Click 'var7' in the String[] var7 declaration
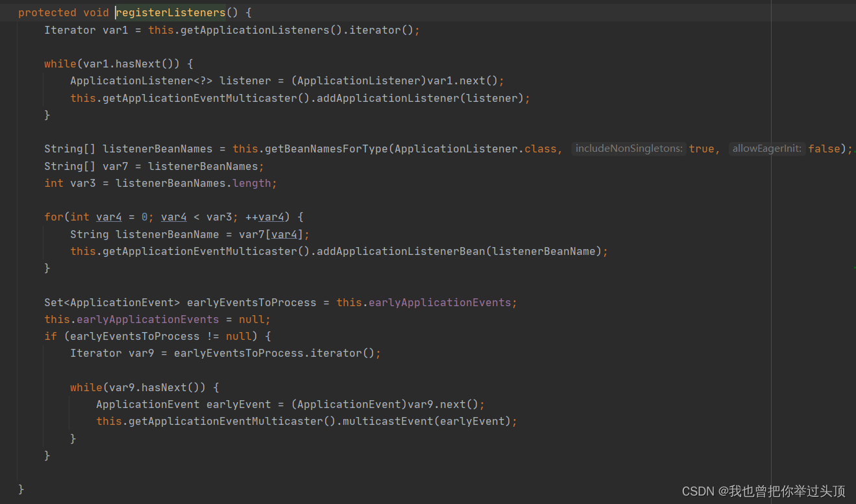This screenshot has width=856, height=504. (116, 166)
